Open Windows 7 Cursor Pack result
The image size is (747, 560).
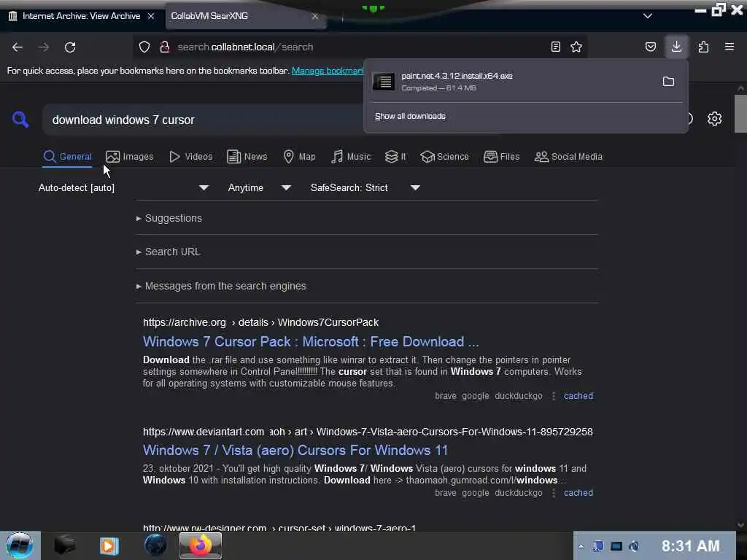click(311, 341)
